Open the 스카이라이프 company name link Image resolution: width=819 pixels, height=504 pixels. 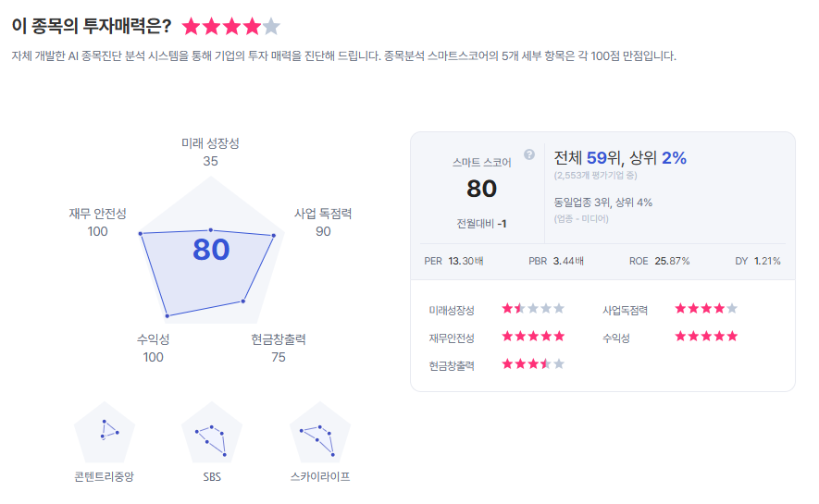pos(320,477)
